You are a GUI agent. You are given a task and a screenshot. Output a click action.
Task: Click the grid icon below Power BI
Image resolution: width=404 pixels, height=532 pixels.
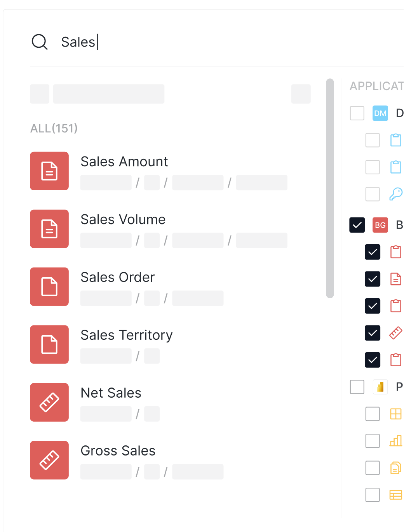(395, 414)
